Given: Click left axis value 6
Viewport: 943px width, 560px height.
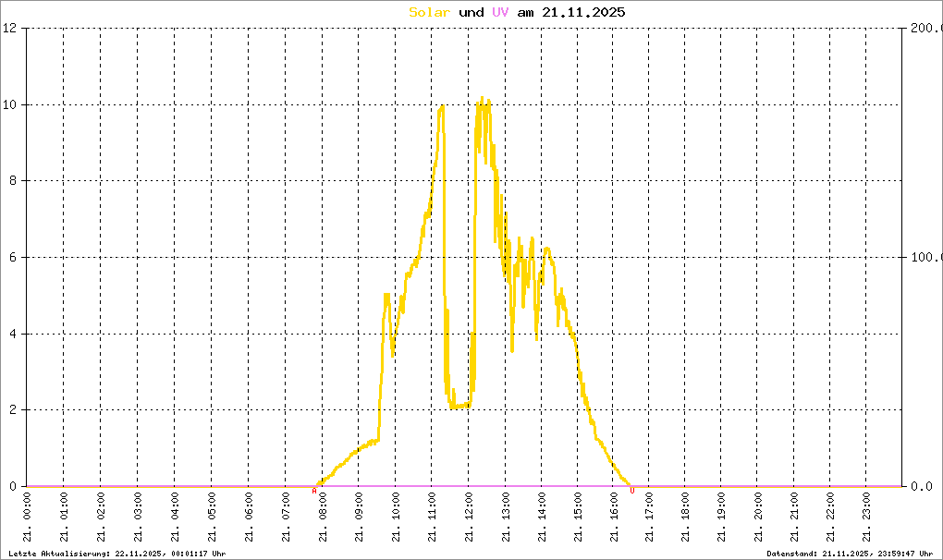Looking at the screenshot, I should (13, 257).
